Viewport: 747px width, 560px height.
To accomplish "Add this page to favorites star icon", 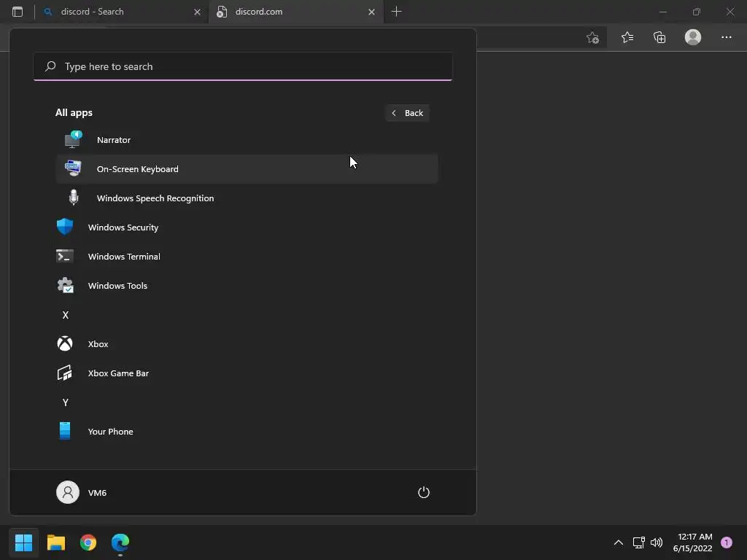I will (592, 37).
